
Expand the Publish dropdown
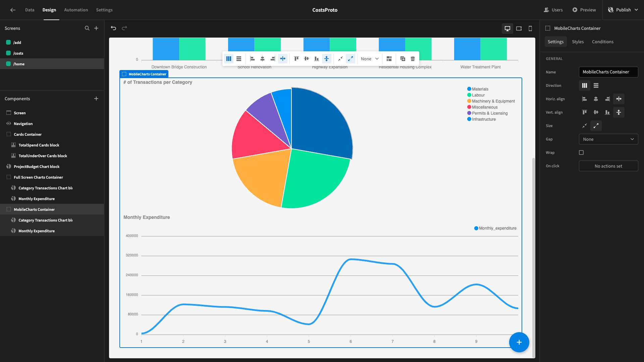(x=624, y=10)
